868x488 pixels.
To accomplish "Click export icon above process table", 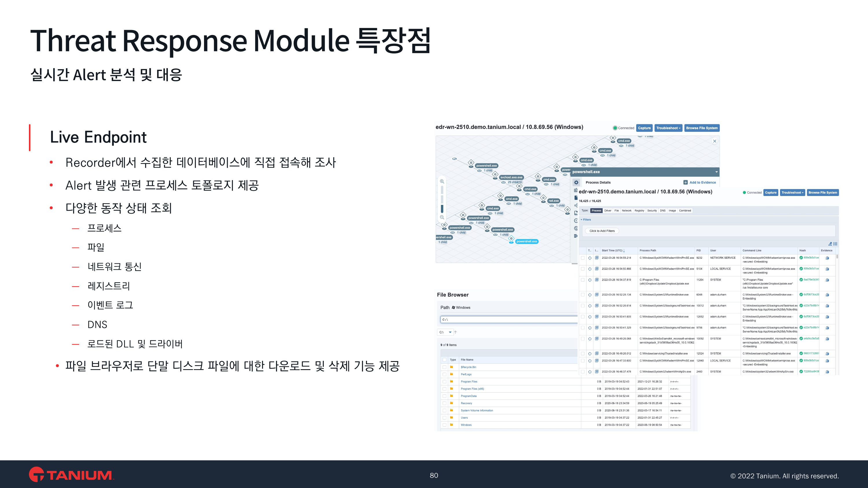I will [x=830, y=244].
